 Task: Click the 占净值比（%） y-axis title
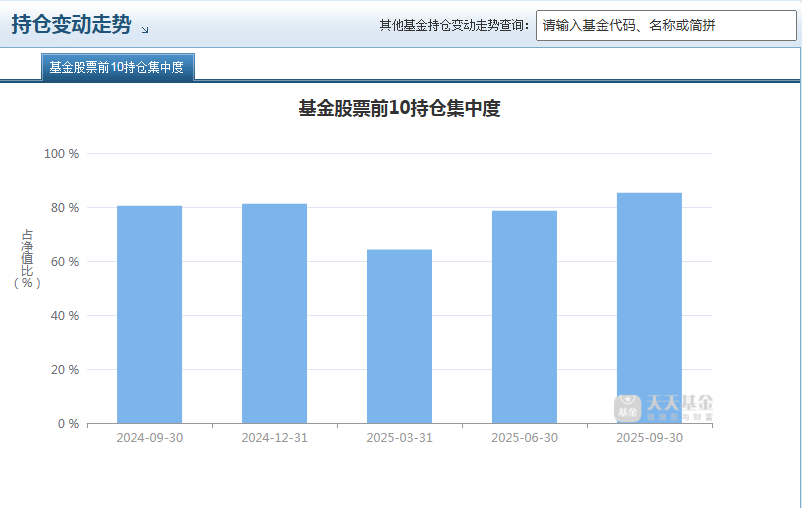click(x=27, y=259)
